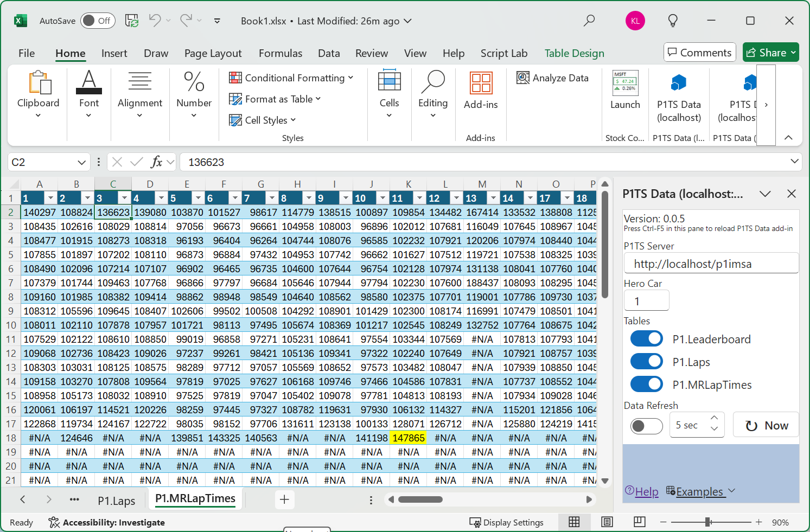810x532 pixels.
Task: Open the Editing group
Action: pos(433,94)
